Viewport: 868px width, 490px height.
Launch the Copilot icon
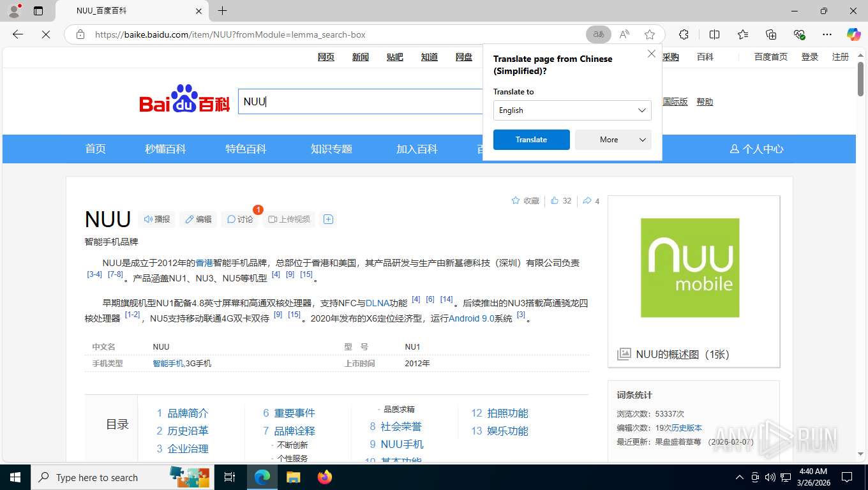tap(853, 34)
